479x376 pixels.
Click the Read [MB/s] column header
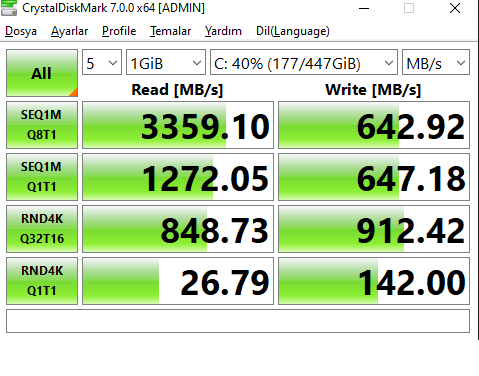(177, 90)
